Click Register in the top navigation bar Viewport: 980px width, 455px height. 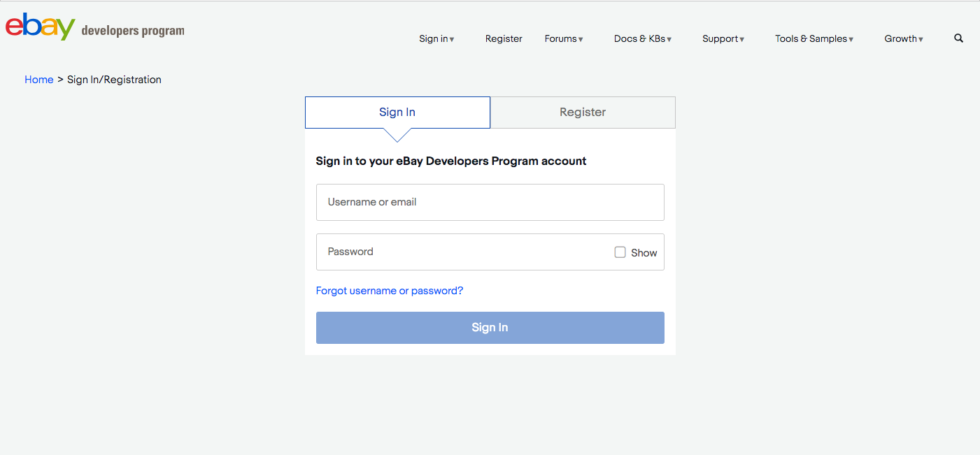pyautogui.click(x=504, y=39)
